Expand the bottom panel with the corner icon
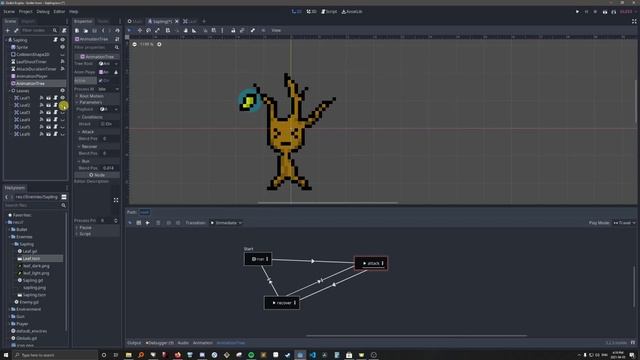The width and height of the screenshot is (640, 360). [633, 343]
